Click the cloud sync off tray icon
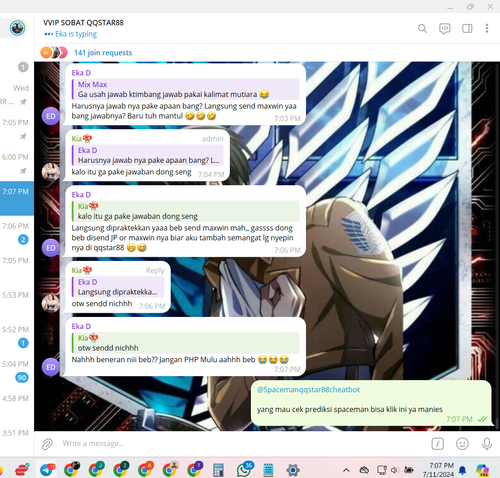Image resolution: width=500 pixels, height=478 pixels. click(364, 470)
